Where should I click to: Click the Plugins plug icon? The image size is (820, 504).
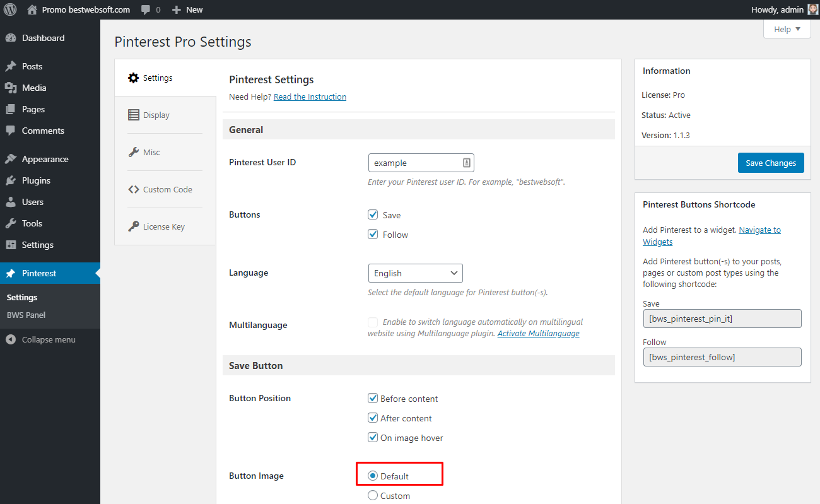click(11, 180)
